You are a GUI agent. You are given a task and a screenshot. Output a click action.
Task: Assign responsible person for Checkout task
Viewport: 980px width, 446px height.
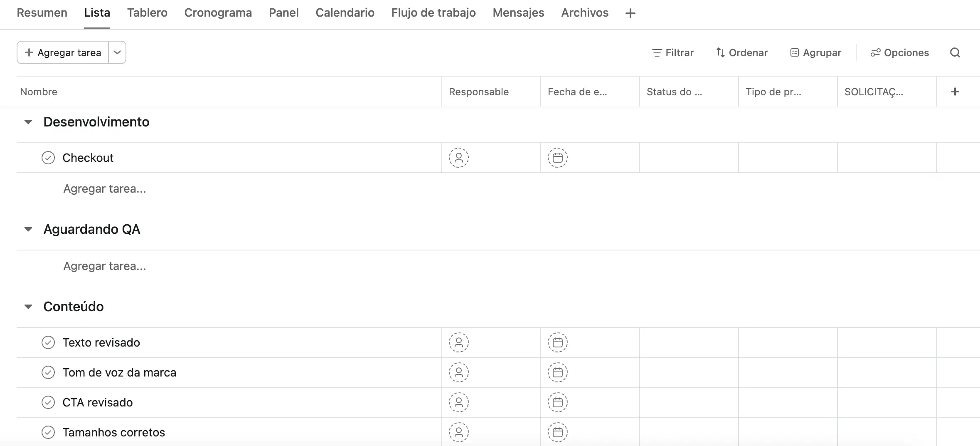pos(458,158)
